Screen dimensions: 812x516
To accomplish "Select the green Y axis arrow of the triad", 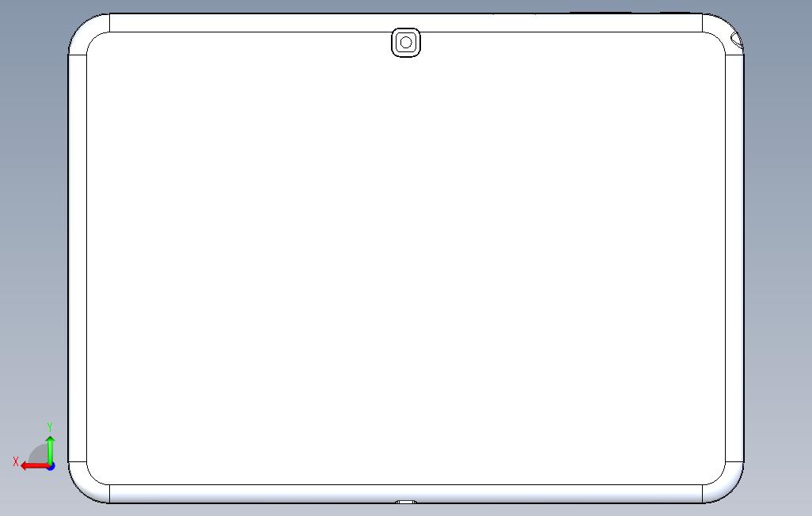I will tap(50, 450).
